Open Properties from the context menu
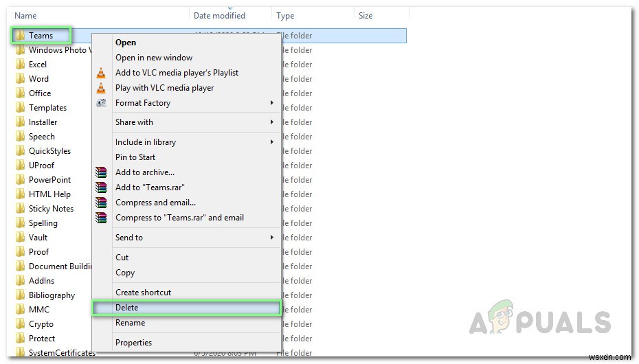Viewport: 639px width, 364px height. click(x=133, y=343)
